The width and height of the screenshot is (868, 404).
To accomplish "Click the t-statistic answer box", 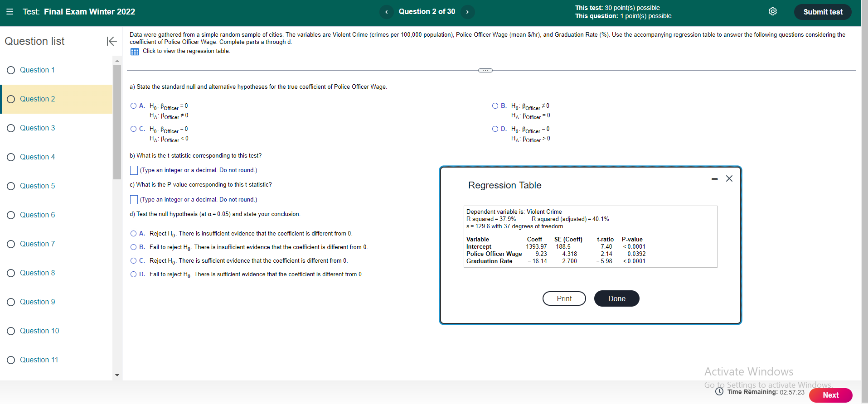I will 134,170.
